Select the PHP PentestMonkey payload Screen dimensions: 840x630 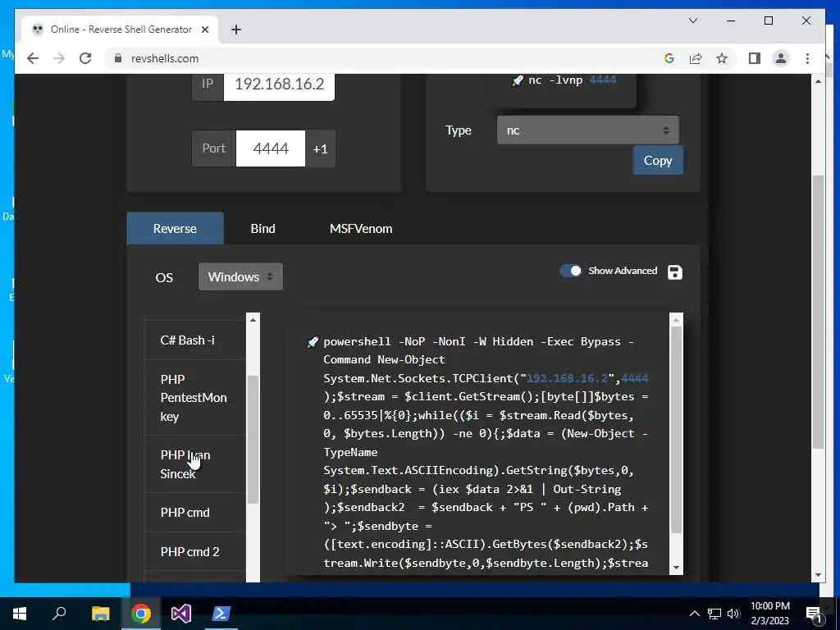point(195,398)
